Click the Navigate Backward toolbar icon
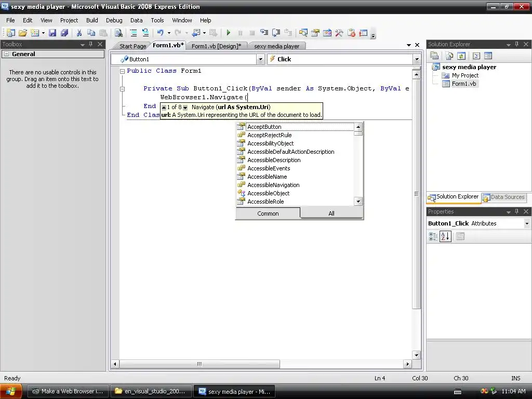Viewport: 532px width, 399px height. [x=196, y=33]
